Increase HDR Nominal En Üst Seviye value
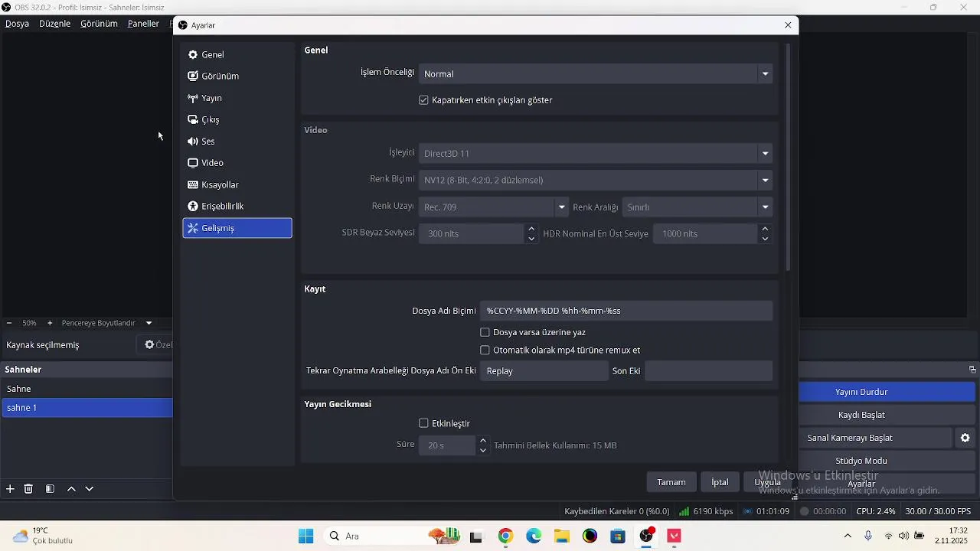 click(x=764, y=228)
